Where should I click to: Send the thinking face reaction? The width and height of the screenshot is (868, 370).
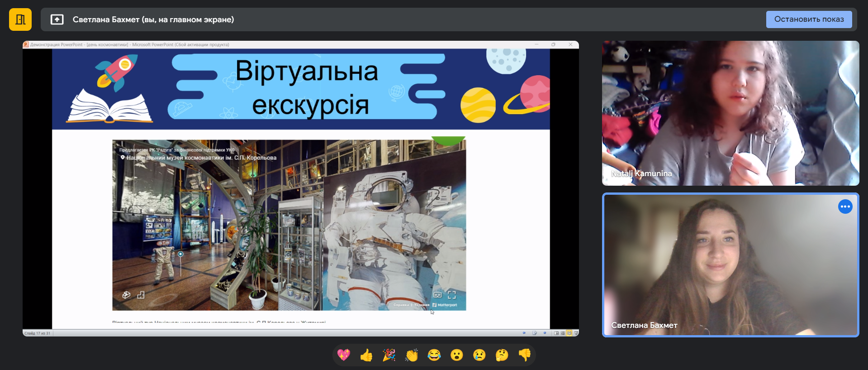[502, 355]
